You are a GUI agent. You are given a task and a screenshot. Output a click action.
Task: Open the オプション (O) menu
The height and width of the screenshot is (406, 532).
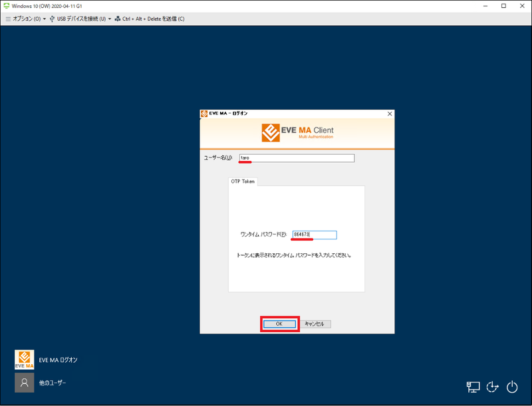point(26,19)
